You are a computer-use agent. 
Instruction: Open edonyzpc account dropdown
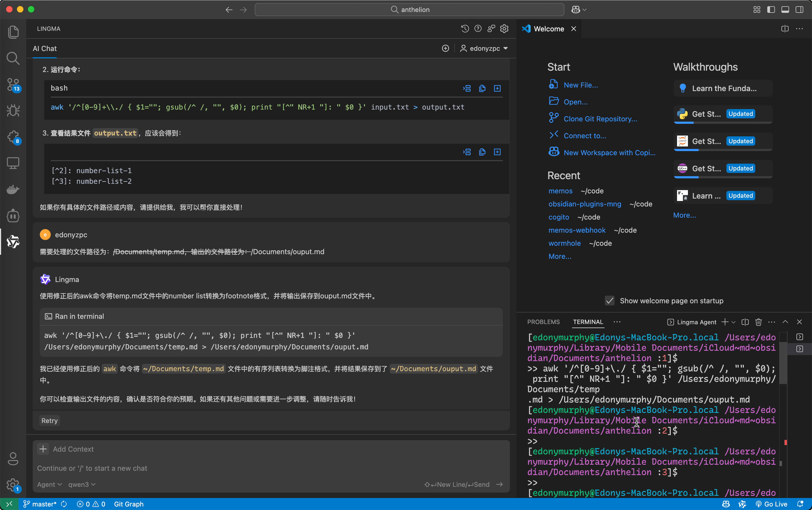point(484,49)
